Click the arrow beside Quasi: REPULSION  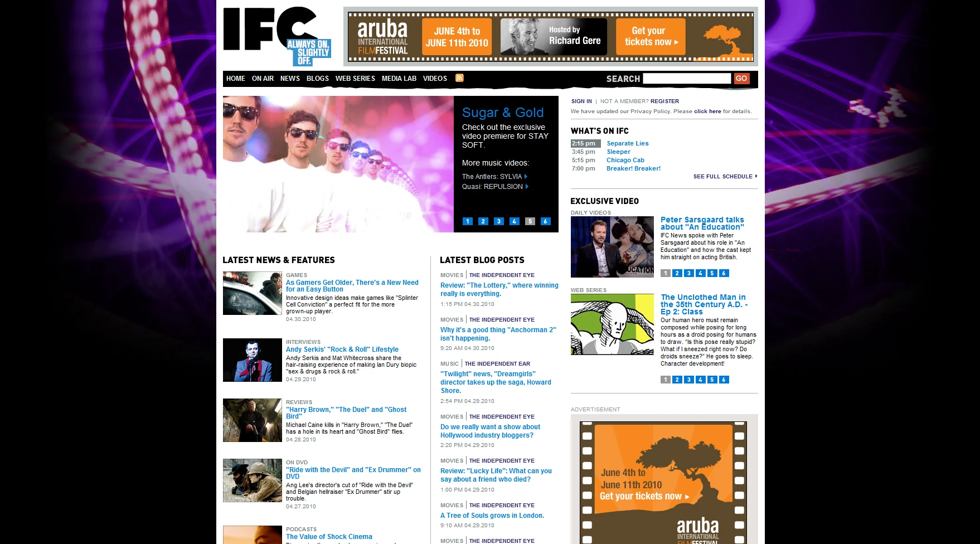526,186
